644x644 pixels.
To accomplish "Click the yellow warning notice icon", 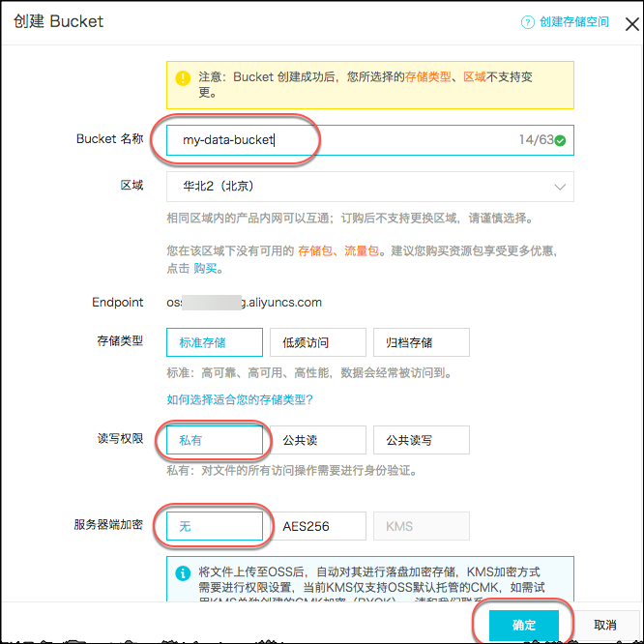I will point(182,79).
